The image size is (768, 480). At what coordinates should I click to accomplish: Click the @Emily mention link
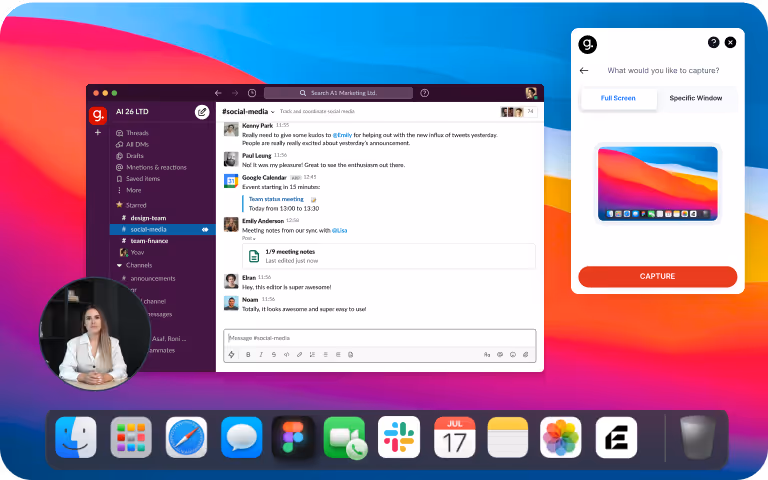[342, 135]
